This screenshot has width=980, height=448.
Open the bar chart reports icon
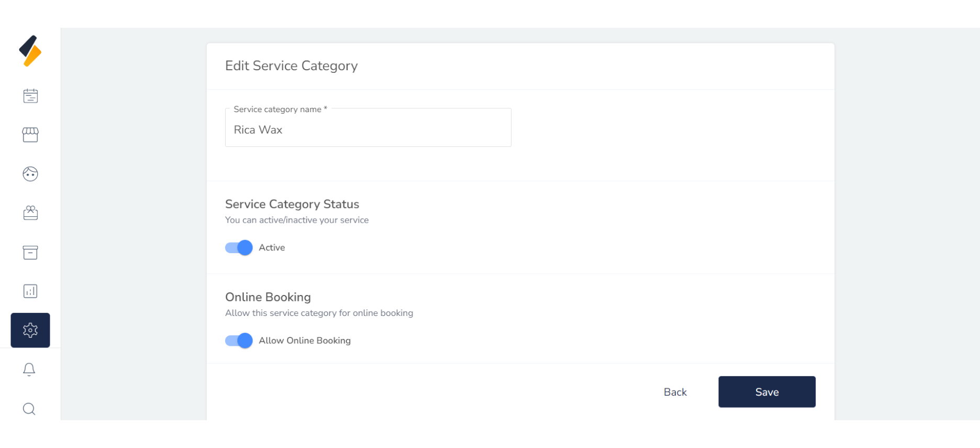(x=30, y=291)
